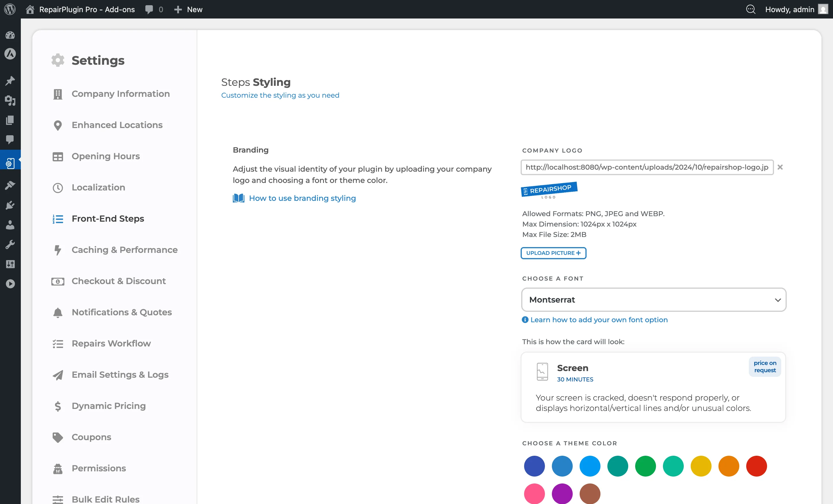833x504 pixels.
Task: Open the Settings sliders icon
Action: tap(10, 264)
